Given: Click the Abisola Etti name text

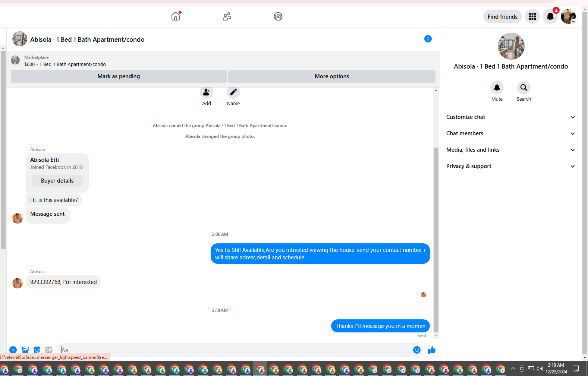Looking at the screenshot, I should point(44,160).
